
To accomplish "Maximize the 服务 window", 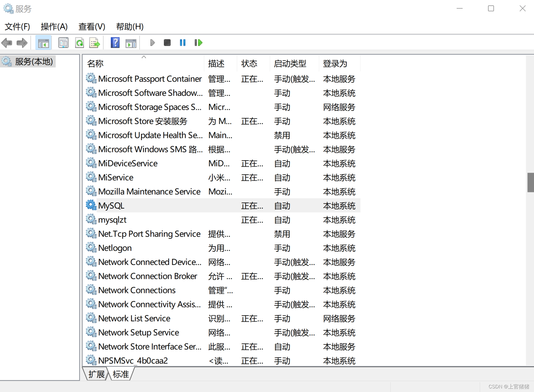I will (x=491, y=8).
